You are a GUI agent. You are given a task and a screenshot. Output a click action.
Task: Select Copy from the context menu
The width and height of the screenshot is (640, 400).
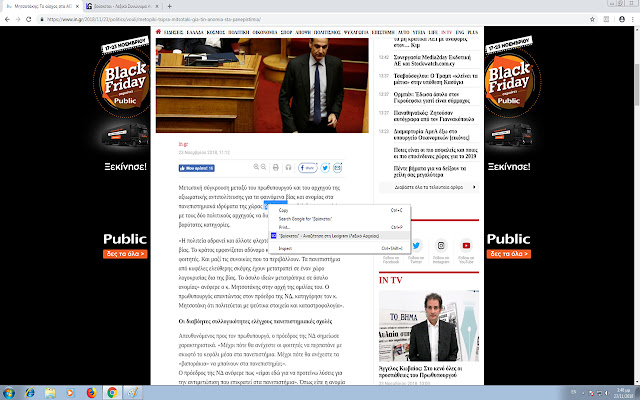click(x=283, y=211)
